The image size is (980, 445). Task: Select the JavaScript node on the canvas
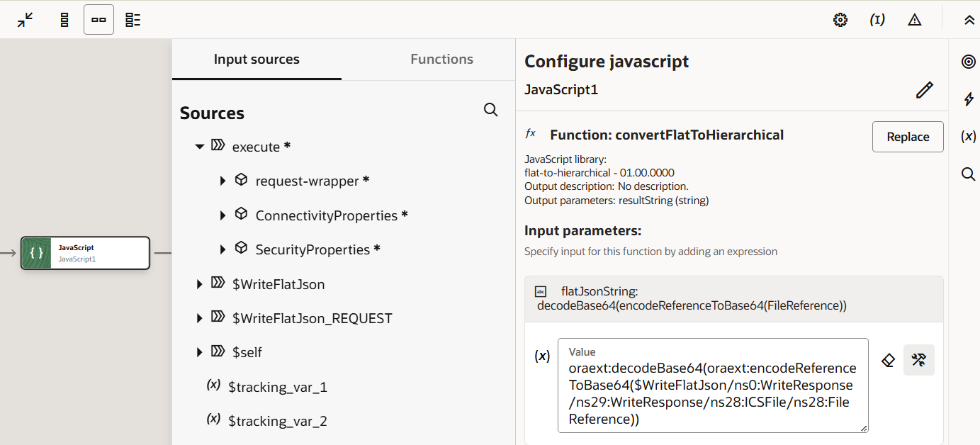[85, 253]
